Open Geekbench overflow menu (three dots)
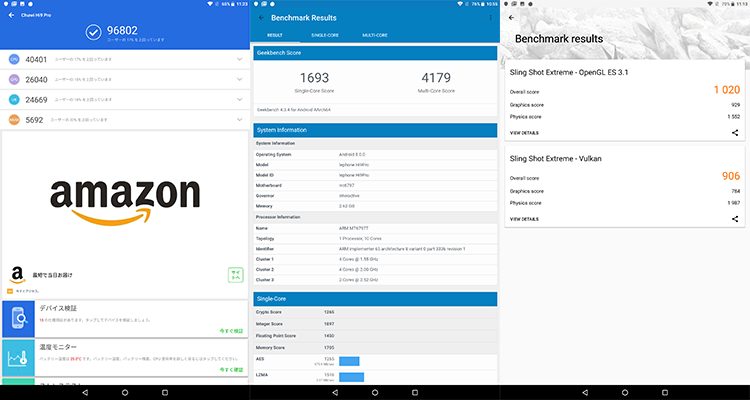This screenshot has height=400, width=750. coord(490,18)
